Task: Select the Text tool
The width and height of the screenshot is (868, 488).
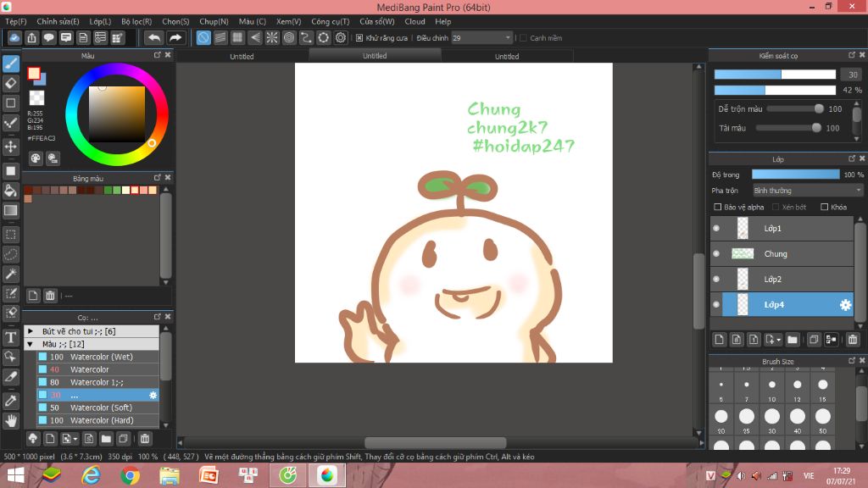Action: (10, 337)
